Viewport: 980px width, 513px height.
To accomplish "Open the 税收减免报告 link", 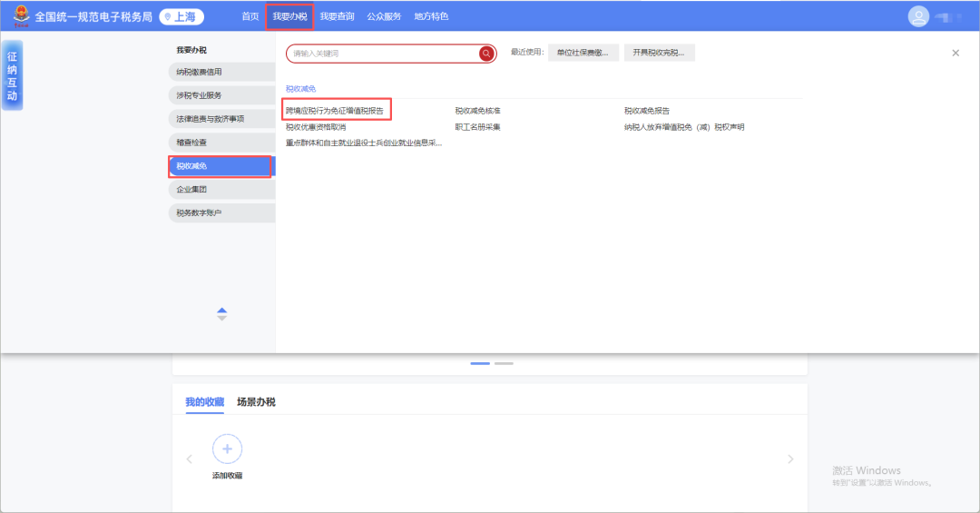I will tap(647, 111).
